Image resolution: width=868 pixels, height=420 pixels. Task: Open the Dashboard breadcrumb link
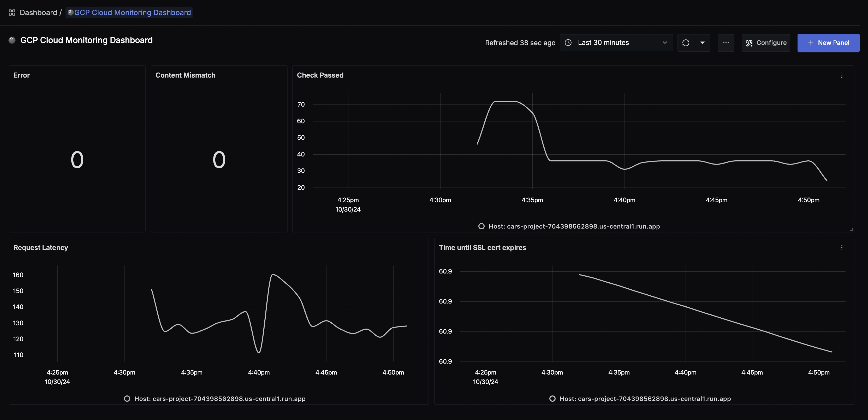pos(38,13)
